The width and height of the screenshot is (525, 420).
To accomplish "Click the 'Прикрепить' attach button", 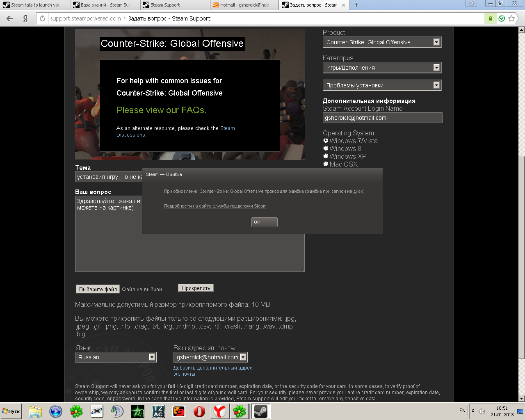I will 196,288.
